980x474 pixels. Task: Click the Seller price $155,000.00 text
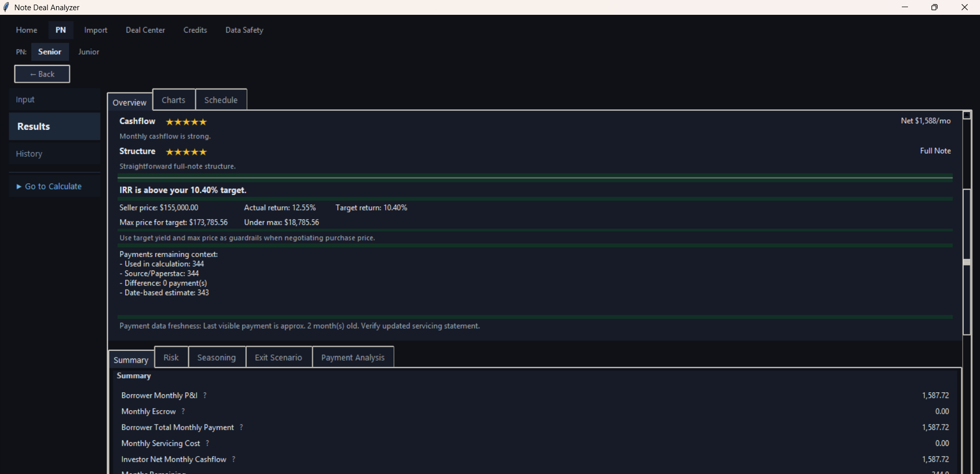159,207
